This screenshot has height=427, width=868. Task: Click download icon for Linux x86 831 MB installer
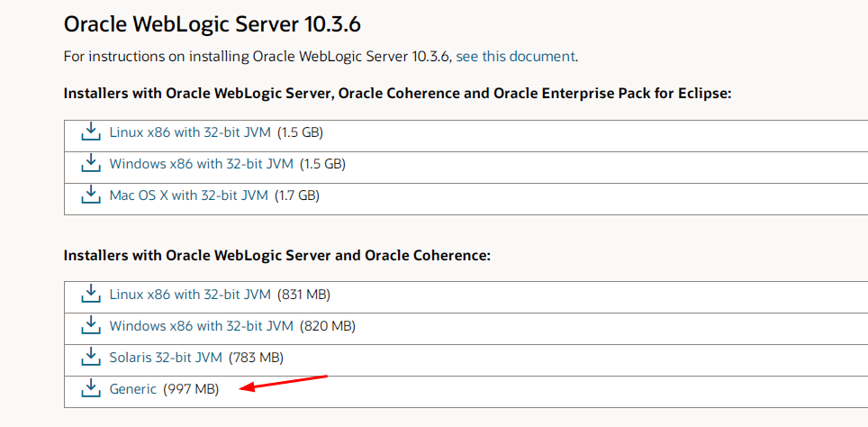[90, 294]
